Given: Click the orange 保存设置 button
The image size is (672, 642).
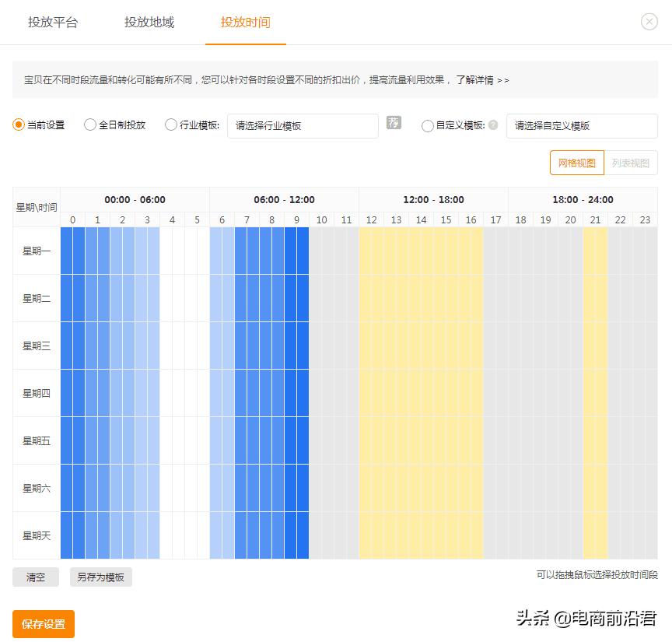Looking at the screenshot, I should pos(43,624).
